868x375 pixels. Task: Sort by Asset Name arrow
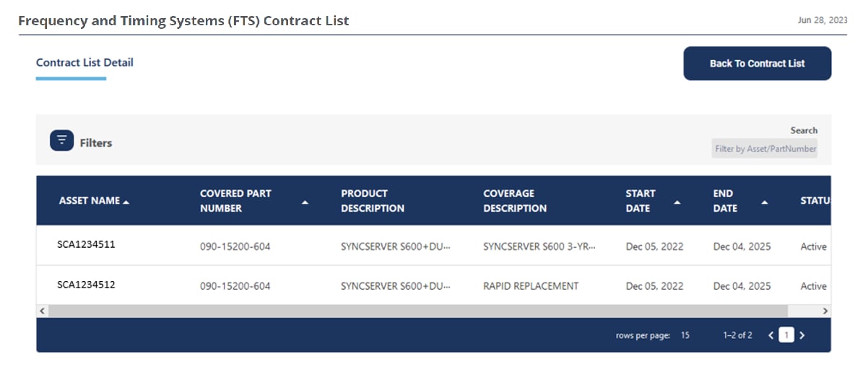(x=126, y=202)
